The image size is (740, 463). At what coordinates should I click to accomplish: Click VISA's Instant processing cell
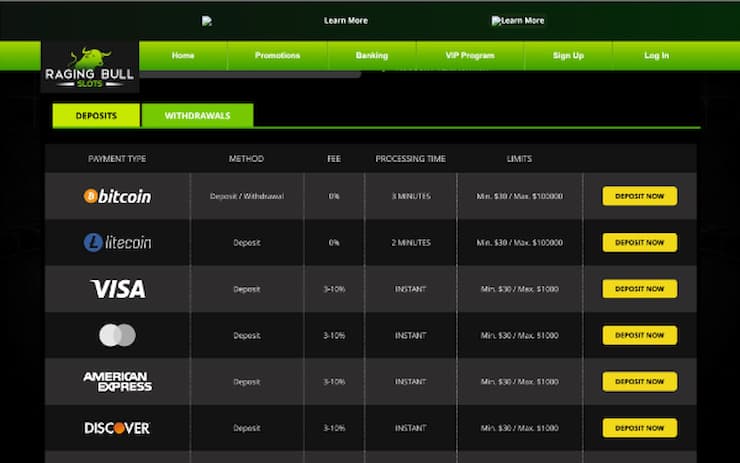tap(411, 289)
